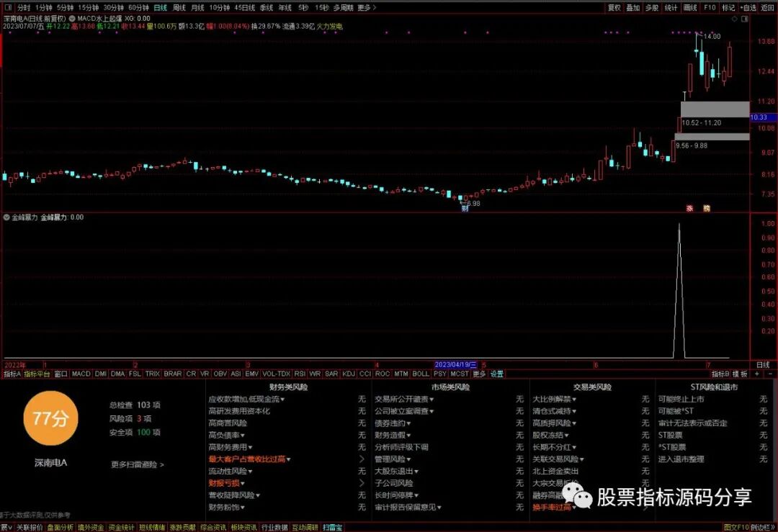Click the 9.56 - 9.88 gap zone
778x532 pixels.
coord(712,136)
